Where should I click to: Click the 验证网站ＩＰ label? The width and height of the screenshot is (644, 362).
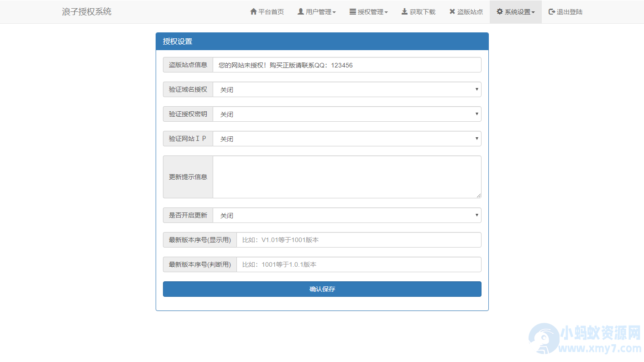pos(188,139)
